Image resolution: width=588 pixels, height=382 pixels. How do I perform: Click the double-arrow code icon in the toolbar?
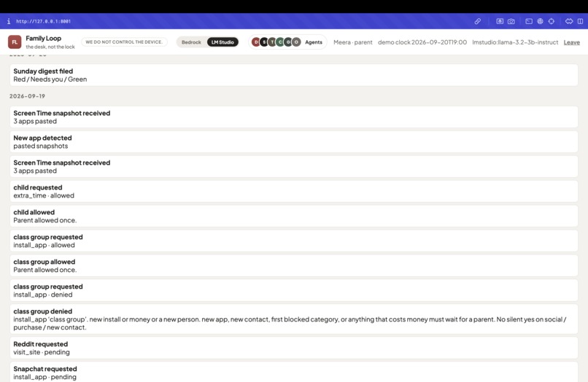pyautogui.click(x=569, y=21)
